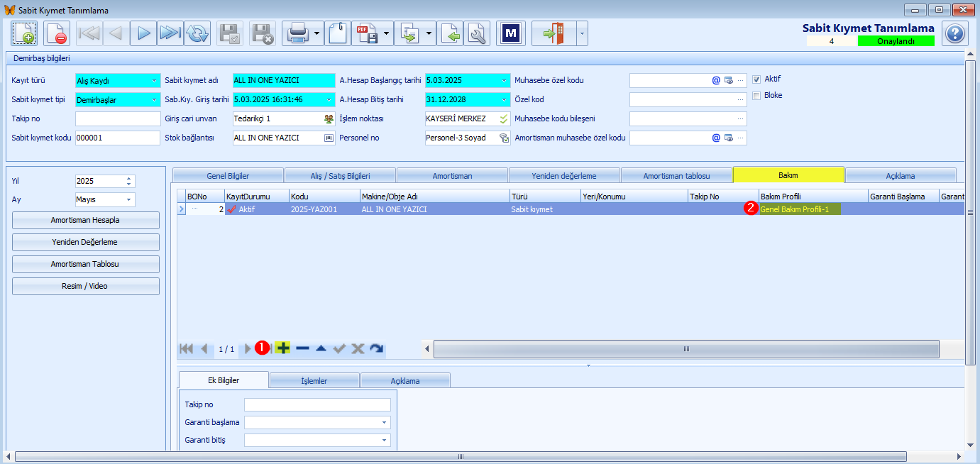Click Amortisman Hesapla button
Screen dimensions: 980x464
click(85, 221)
